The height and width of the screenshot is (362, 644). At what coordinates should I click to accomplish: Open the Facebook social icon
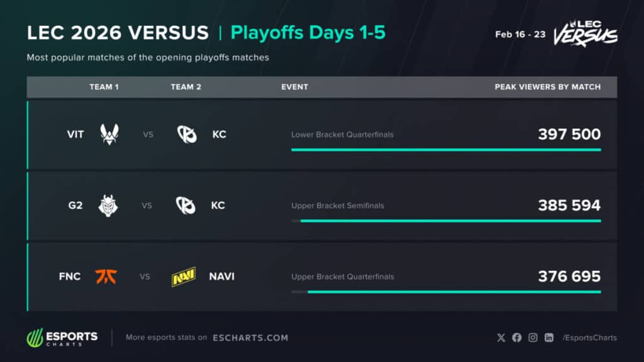517,337
